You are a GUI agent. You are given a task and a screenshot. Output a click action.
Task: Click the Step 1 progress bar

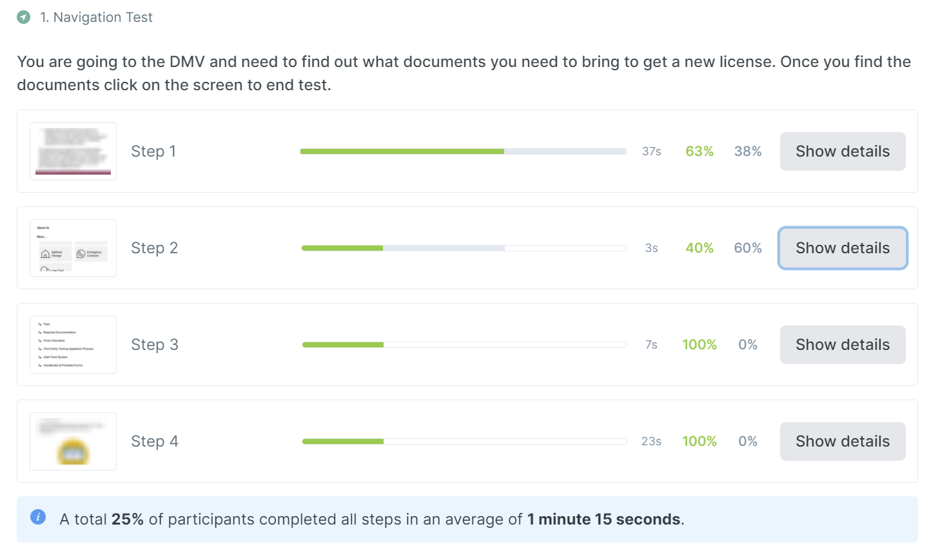click(464, 151)
